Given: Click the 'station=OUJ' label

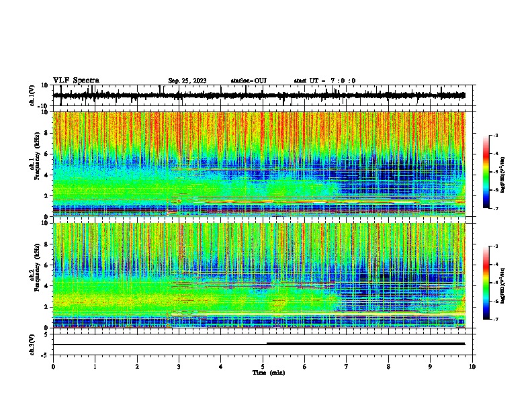Looking at the screenshot, I should tap(249, 81).
